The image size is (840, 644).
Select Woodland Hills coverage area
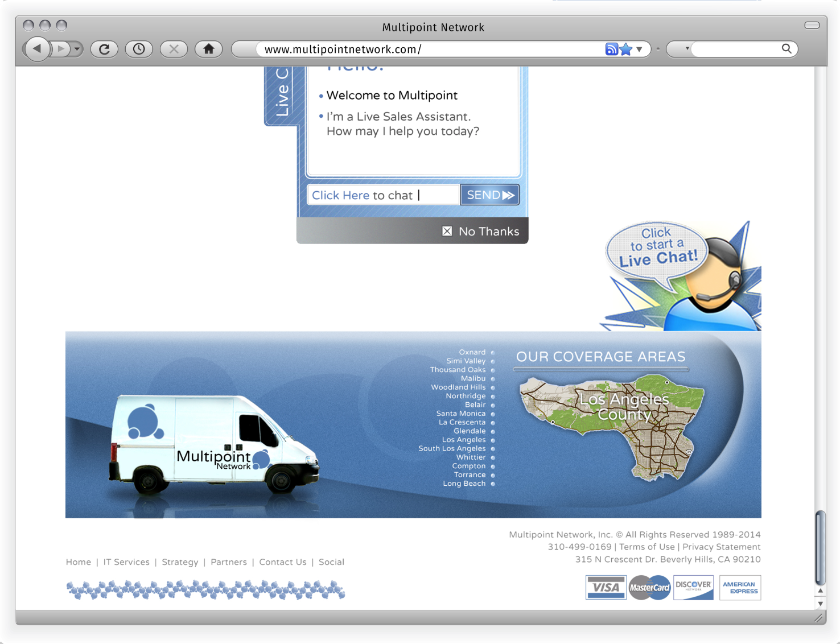pos(459,387)
